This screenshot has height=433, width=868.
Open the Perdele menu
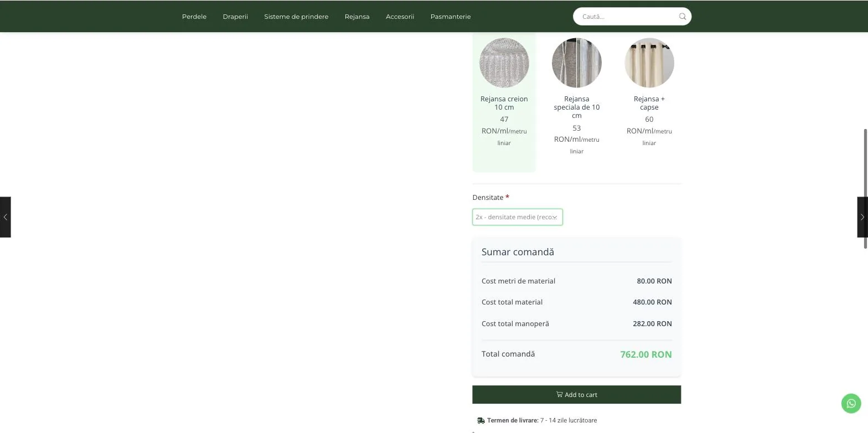(x=194, y=17)
